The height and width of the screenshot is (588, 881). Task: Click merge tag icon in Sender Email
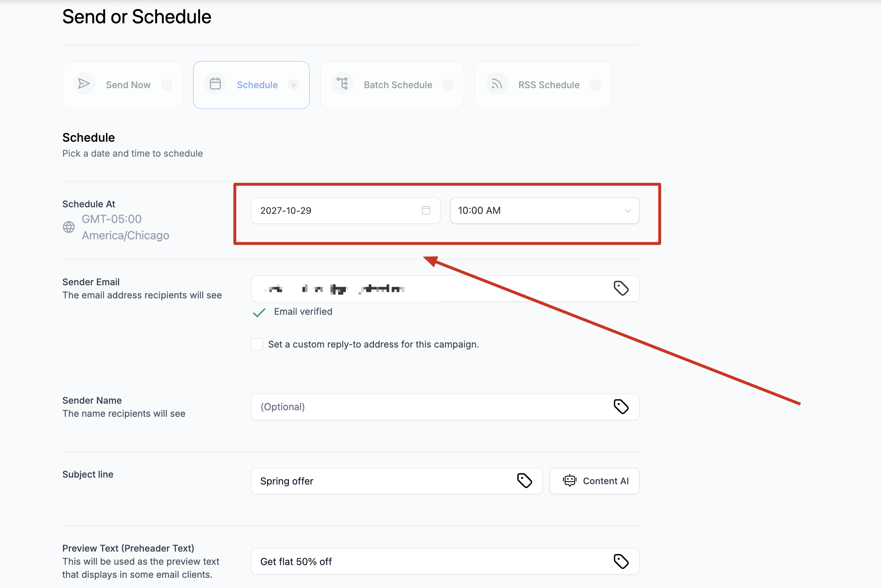(621, 289)
